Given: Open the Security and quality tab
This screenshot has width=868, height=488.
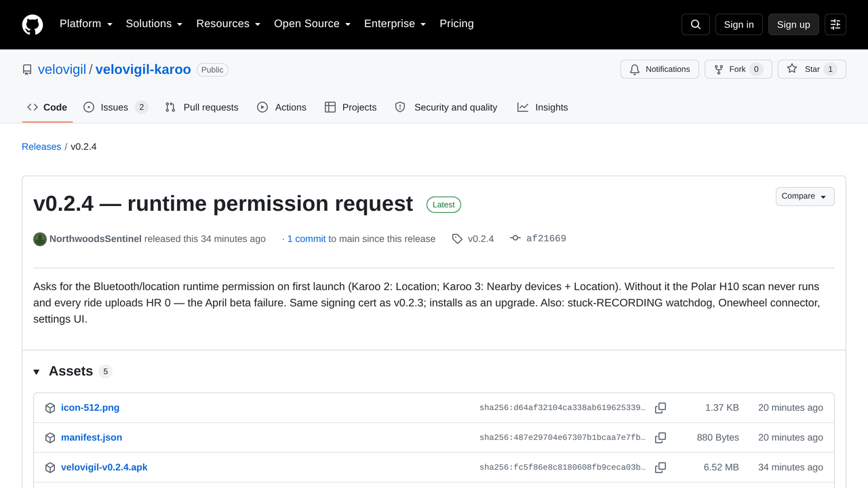Looking at the screenshot, I should [x=446, y=107].
